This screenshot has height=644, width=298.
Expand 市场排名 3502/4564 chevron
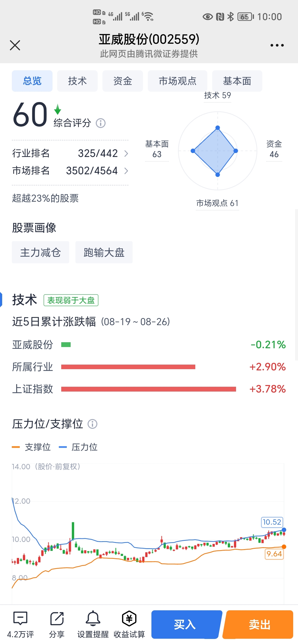(126, 171)
